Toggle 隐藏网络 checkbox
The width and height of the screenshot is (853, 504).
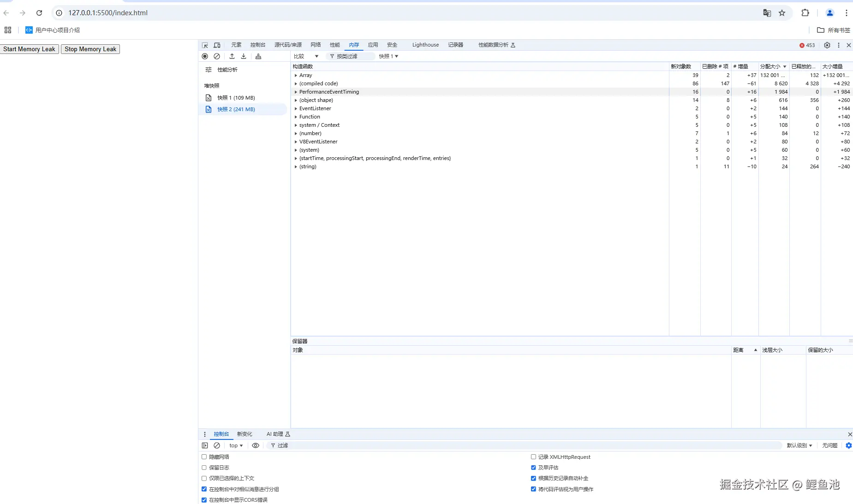coord(204,457)
